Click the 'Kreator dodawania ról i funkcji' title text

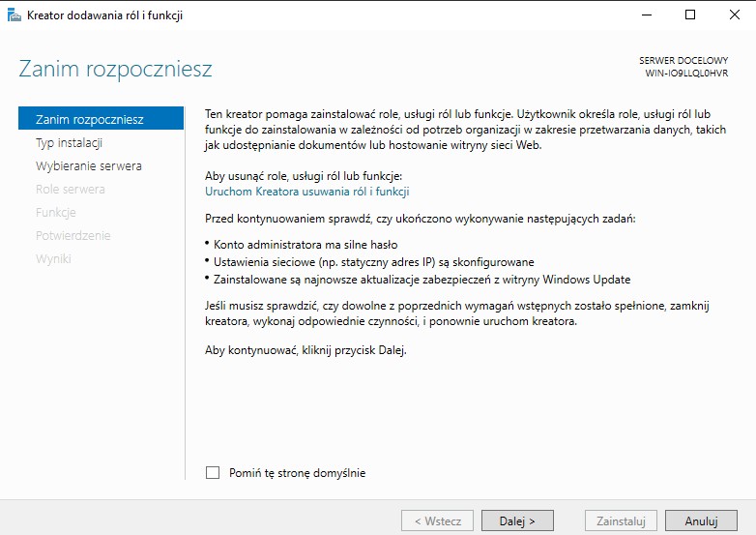coord(104,15)
